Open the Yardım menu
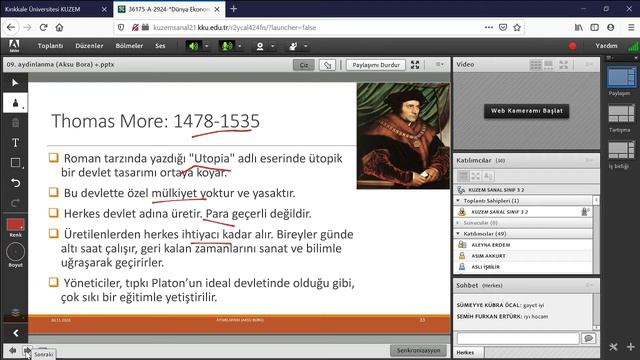The width and height of the screenshot is (640, 360). (x=606, y=46)
